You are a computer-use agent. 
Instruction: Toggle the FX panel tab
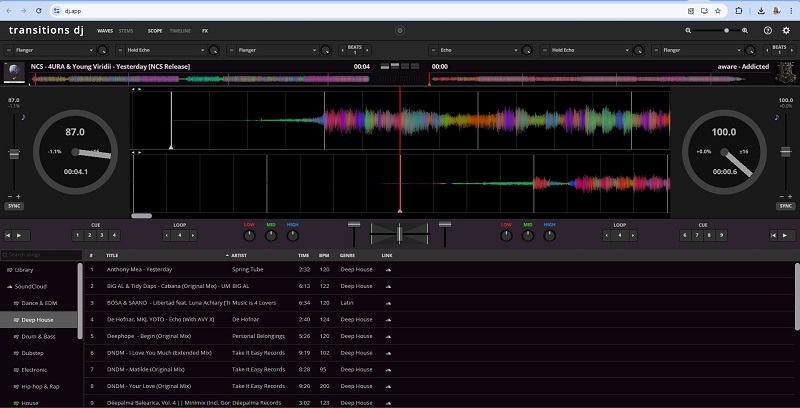(205, 31)
